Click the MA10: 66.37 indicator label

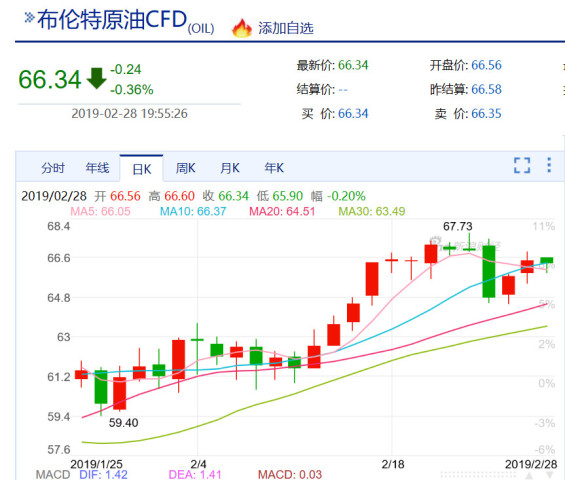click(193, 211)
